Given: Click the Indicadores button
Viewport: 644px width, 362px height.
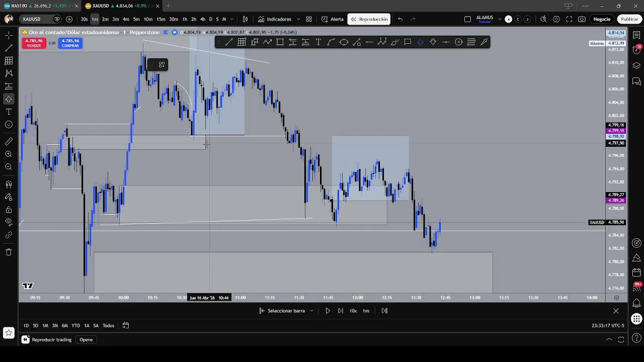Looking at the screenshot, I should (x=275, y=19).
